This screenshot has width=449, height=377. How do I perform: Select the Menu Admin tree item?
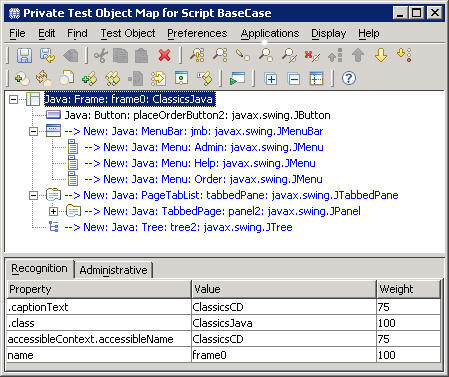point(204,147)
